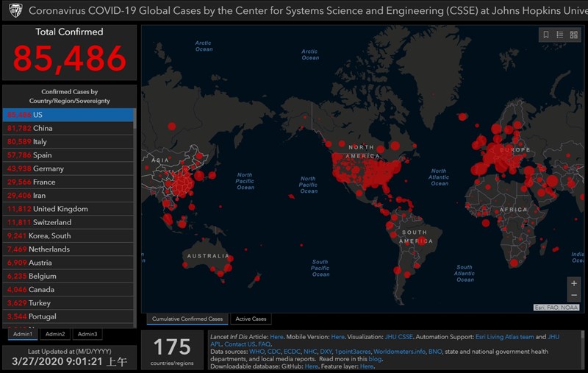Select the Korea, South row
The width and height of the screenshot is (588, 373).
pyautogui.click(x=68, y=236)
